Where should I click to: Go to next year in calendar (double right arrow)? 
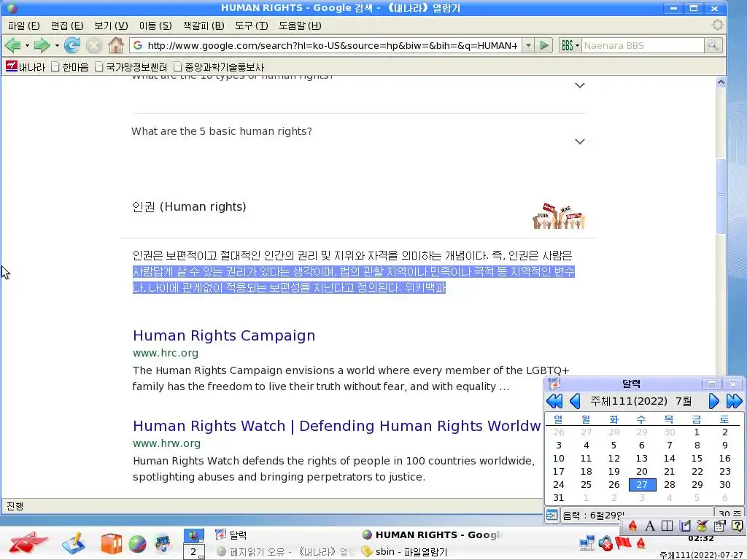[734, 401]
